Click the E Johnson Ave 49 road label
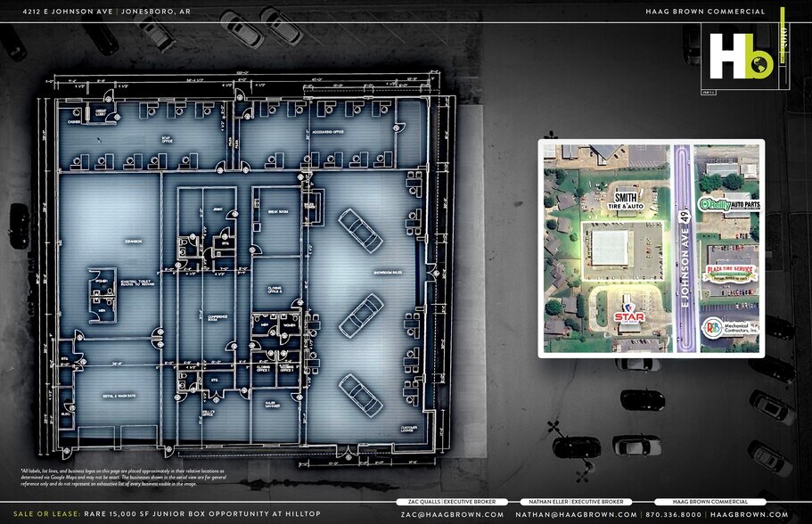The width and height of the screenshot is (812, 524). coord(685,267)
